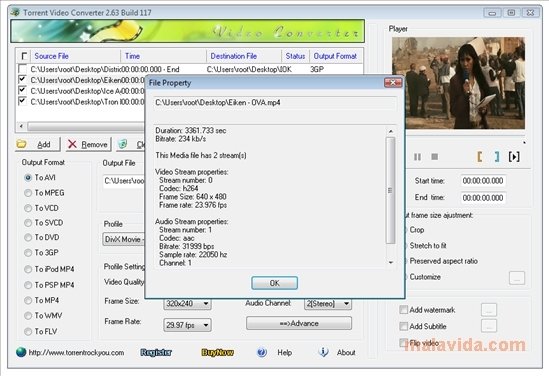This screenshot has width=549, height=376.
Task: Open the Help question mark icon
Action: (262, 352)
